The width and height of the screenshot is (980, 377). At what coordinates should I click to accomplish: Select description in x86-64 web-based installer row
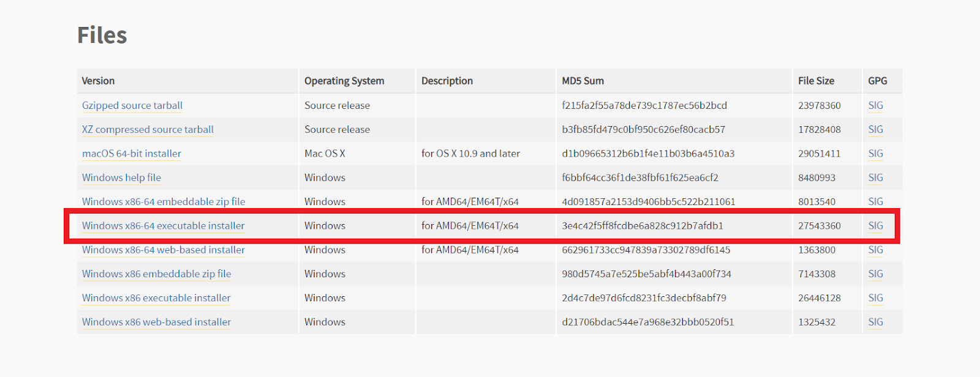coord(470,250)
